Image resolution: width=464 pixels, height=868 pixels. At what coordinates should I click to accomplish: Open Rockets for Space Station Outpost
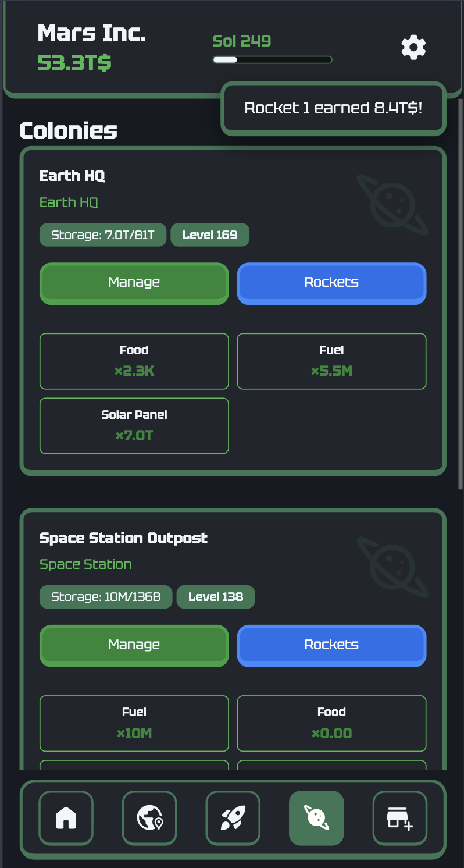(331, 645)
